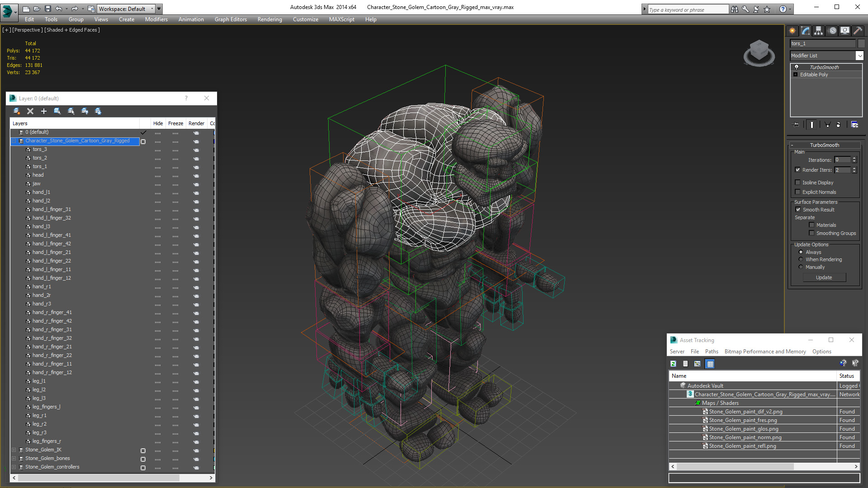Increase Iterations spinner up arrow
The image size is (868, 488).
pos(854,158)
